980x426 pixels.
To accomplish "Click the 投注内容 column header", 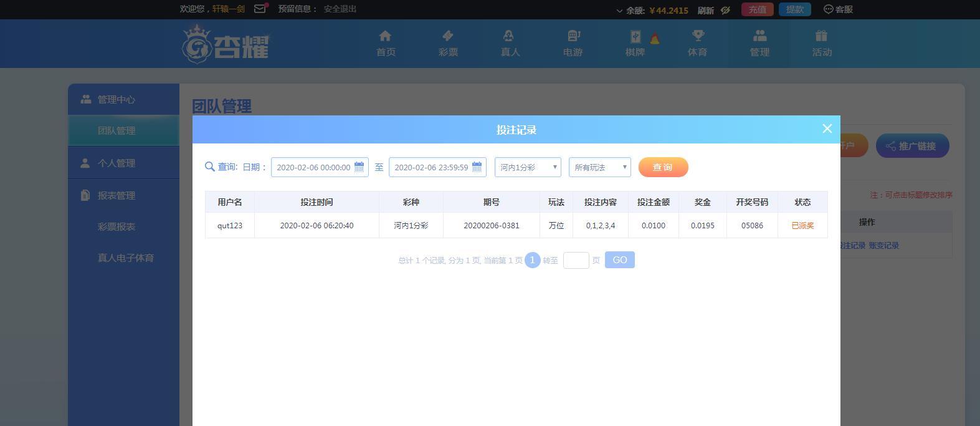I will click(x=601, y=202).
